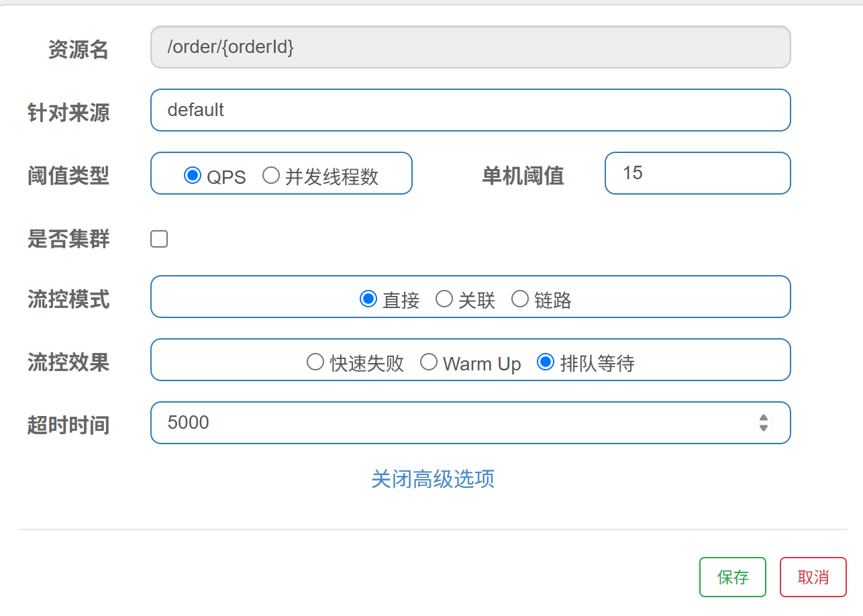Choose 链路 flow control mode
The height and width of the screenshot is (616, 863).
click(520, 299)
